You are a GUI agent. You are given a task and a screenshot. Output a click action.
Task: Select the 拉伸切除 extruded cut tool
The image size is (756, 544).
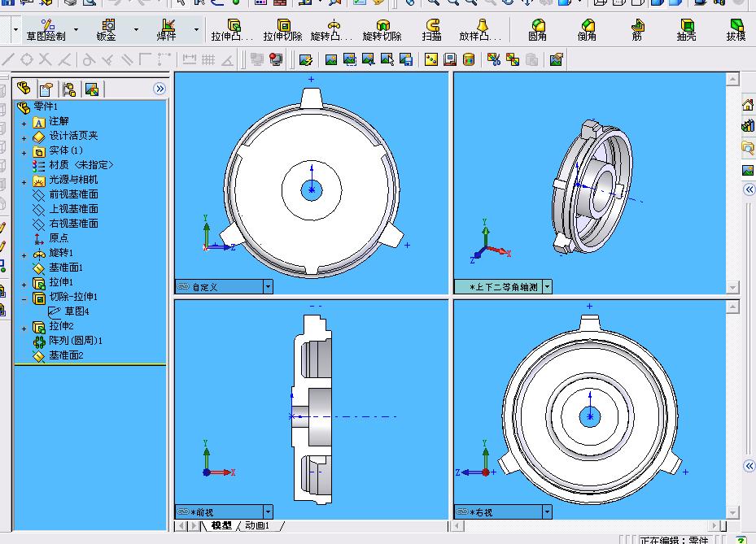(282, 30)
